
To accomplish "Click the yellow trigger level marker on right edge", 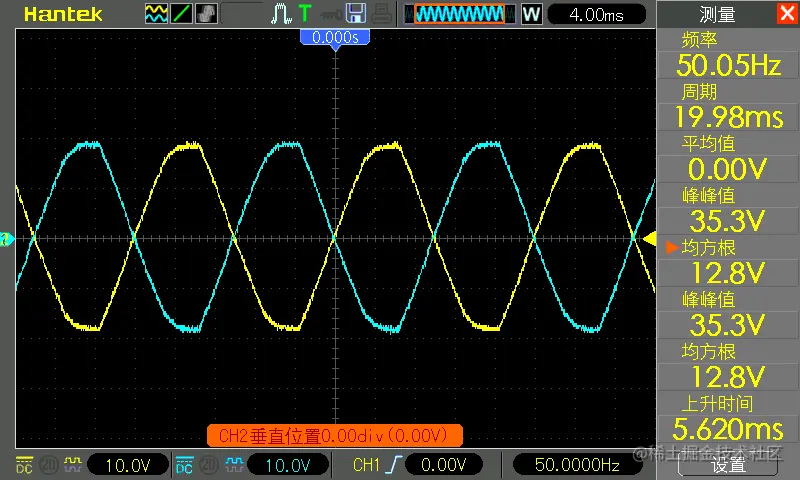I will point(649,239).
